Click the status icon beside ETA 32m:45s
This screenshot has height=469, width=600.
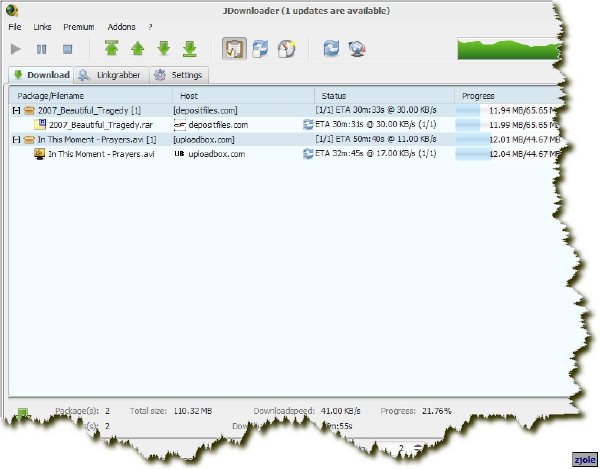pos(308,153)
